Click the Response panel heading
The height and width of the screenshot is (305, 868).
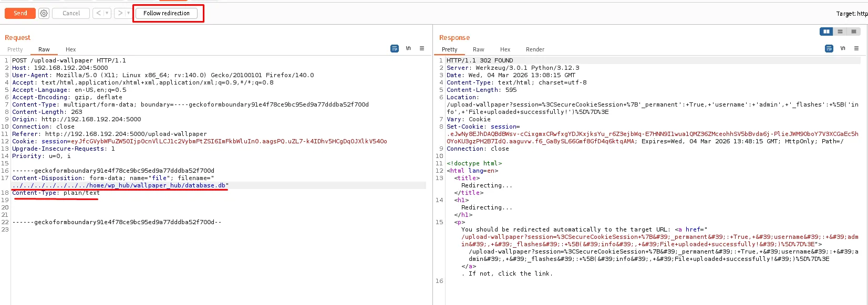click(454, 37)
